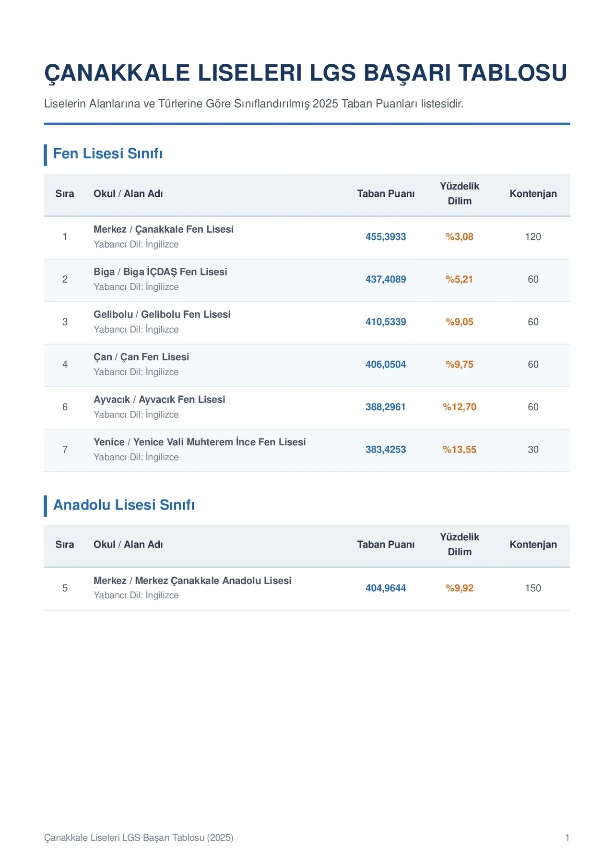Click the base score 455,3933
The height and width of the screenshot is (868, 614).
(386, 237)
